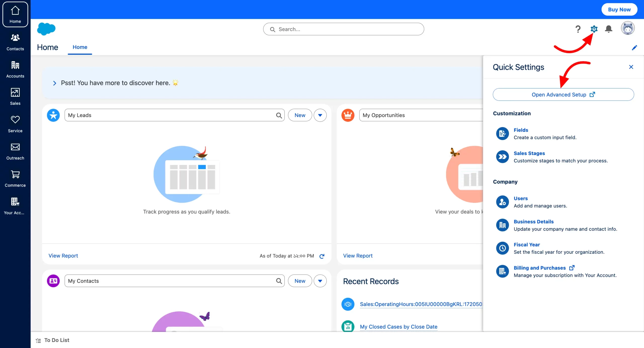Screen dimensions: 644x348
Task: Open Contacts in the sidebar
Action: pos(15,42)
